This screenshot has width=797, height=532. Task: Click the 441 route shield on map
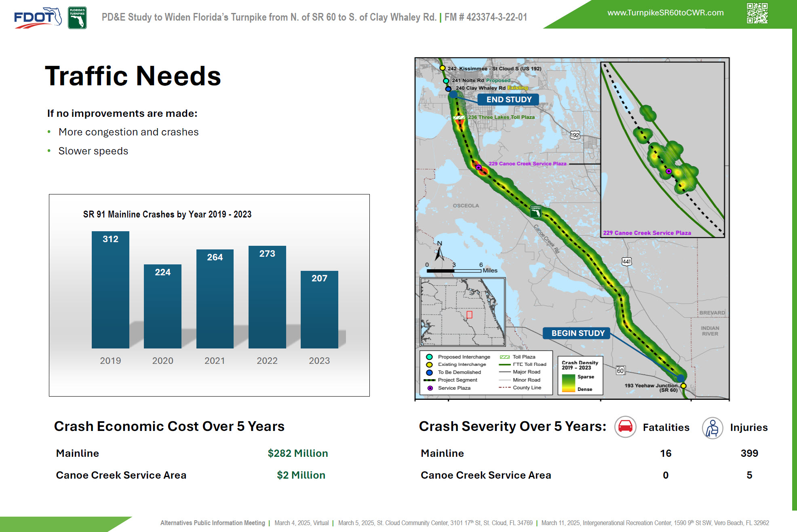(626, 262)
